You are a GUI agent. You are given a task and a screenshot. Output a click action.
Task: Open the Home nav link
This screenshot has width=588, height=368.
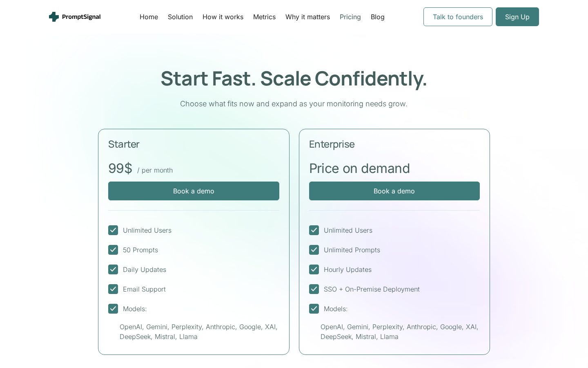click(x=149, y=17)
